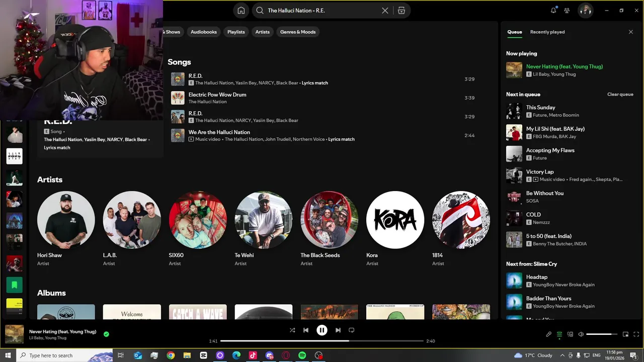Clear the search field text
Image resolution: width=644 pixels, height=362 pixels.
pos(385,11)
